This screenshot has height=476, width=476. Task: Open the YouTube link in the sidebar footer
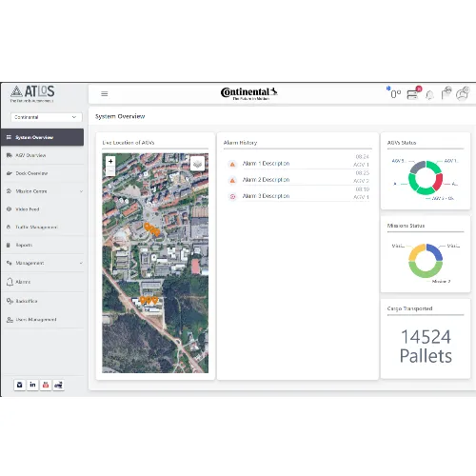pos(46,385)
